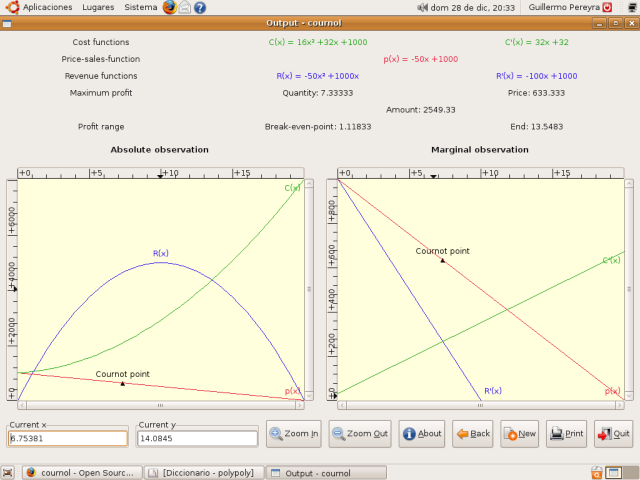This screenshot has height=480, width=640.
Task: Click the C'(x) label in marginal graph
Action: [x=611, y=260]
